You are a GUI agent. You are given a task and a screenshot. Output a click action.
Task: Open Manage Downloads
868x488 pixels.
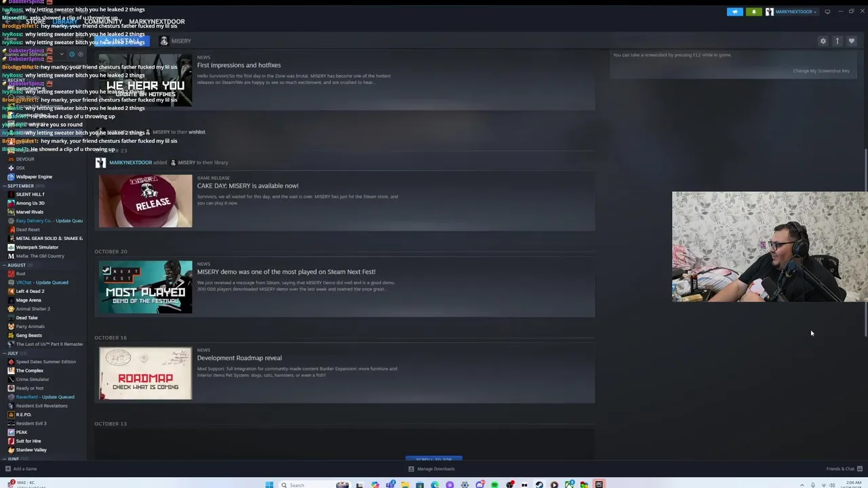click(x=432, y=469)
